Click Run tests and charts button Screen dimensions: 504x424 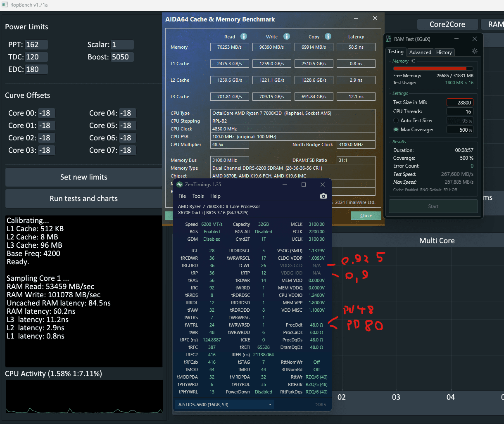click(x=84, y=199)
